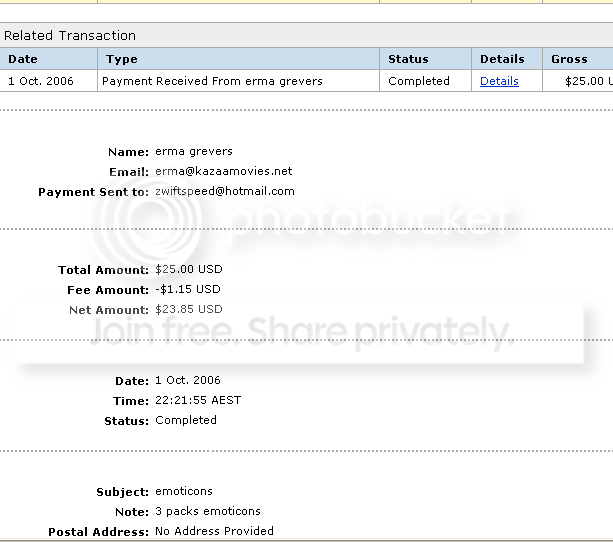Select 'zwiftspeed@hotmail.com' recipient address
This screenshot has height=542, width=613.
pyautogui.click(x=225, y=191)
